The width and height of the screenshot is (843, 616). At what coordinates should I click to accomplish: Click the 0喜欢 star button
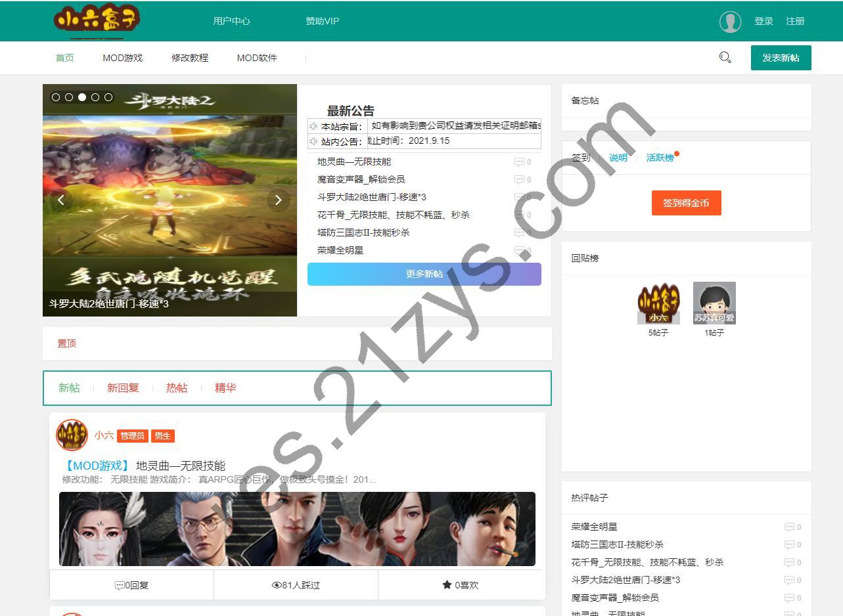461,585
